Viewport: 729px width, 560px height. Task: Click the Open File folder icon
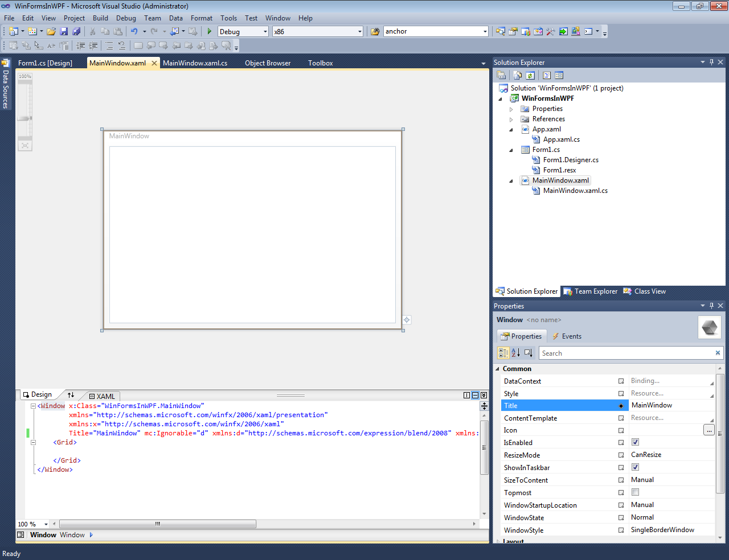coord(51,31)
